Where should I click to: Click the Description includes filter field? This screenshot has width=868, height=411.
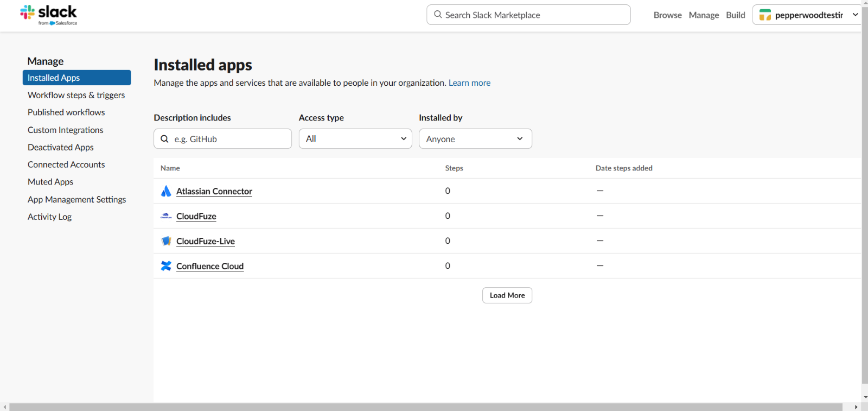[222, 138]
